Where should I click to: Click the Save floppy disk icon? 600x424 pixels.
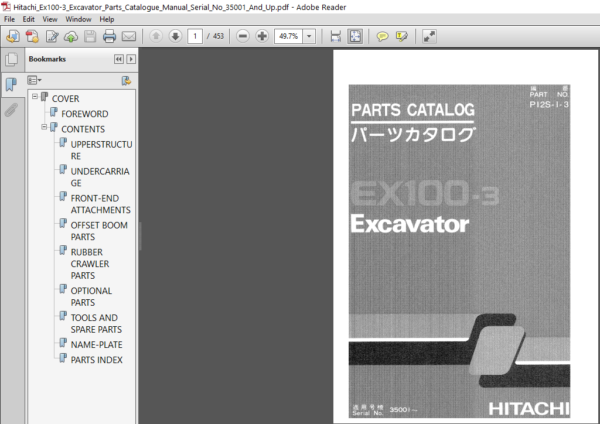click(x=90, y=36)
